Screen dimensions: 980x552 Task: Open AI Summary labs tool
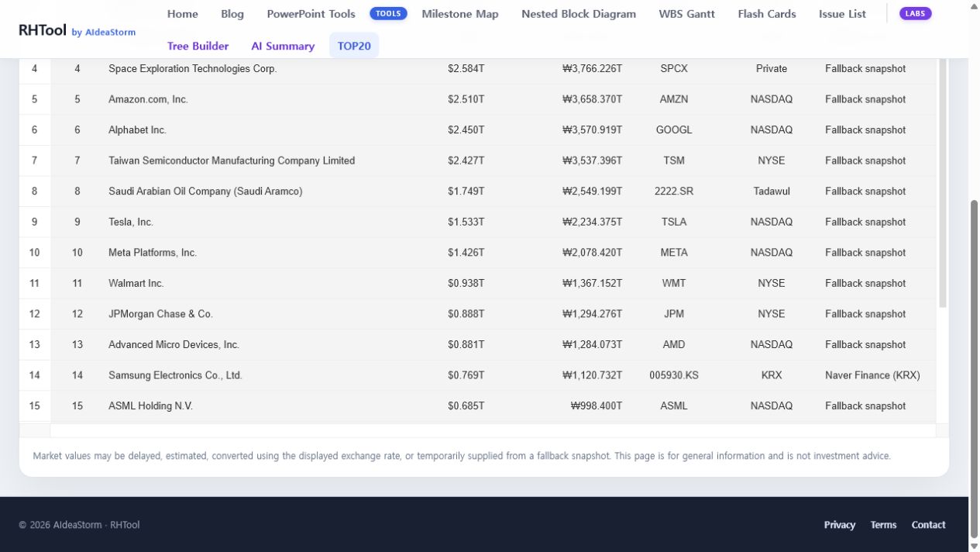tap(283, 46)
